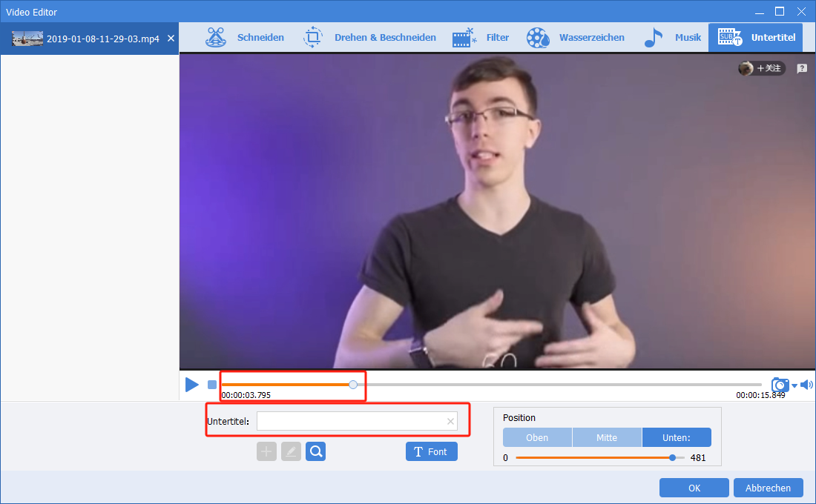Mute audio with the speaker icon
Screen dimensions: 816x504
tap(806, 385)
